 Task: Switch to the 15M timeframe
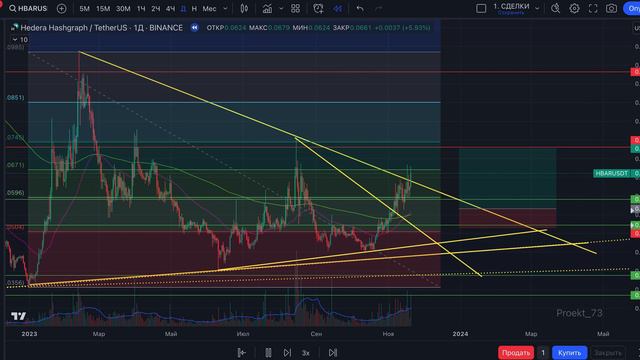pyautogui.click(x=103, y=8)
